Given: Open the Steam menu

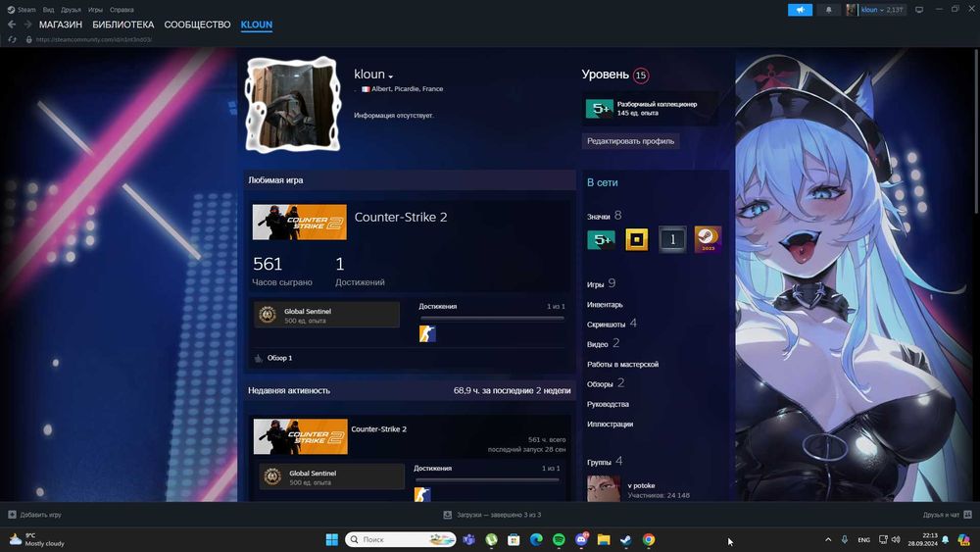Looking at the screenshot, I should (x=26, y=10).
